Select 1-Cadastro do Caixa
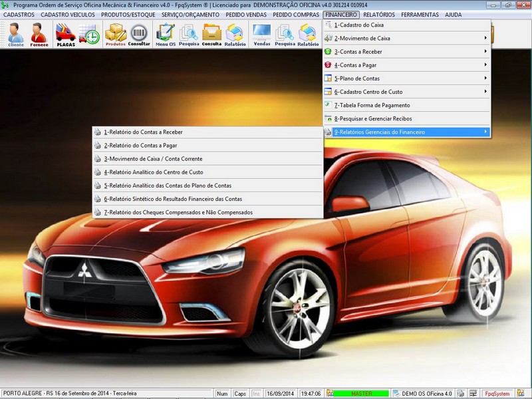Screen dimensions: 532x399 pyautogui.click(x=407, y=25)
